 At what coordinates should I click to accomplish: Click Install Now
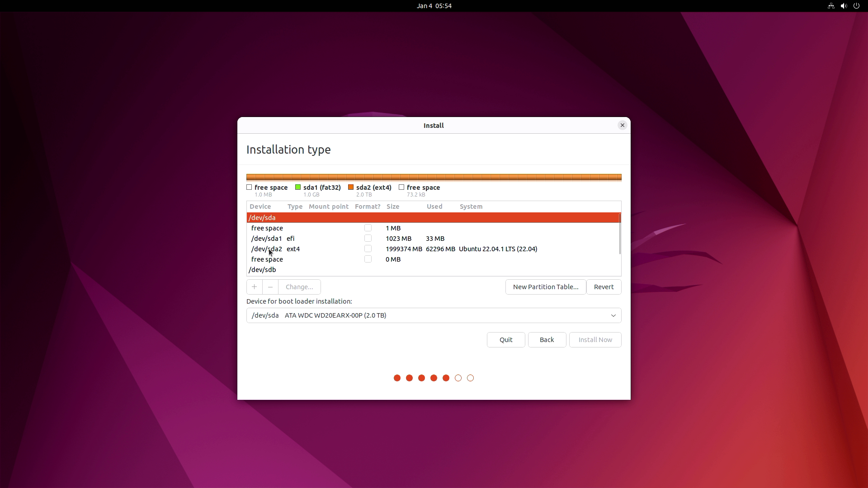click(x=595, y=340)
